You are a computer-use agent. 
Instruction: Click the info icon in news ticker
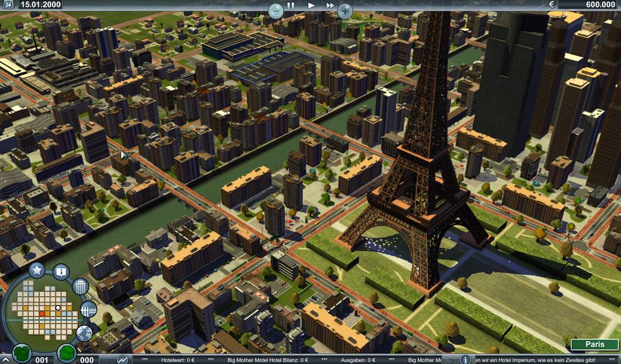click(465, 360)
